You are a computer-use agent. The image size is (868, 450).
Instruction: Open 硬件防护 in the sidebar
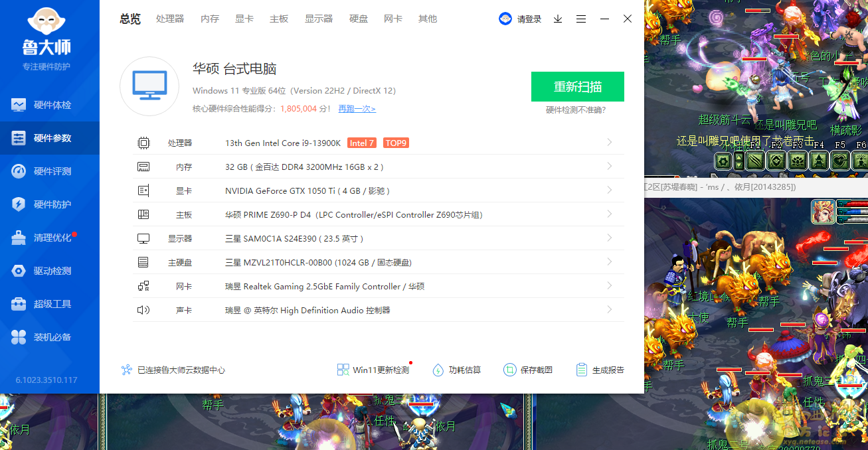click(x=50, y=204)
